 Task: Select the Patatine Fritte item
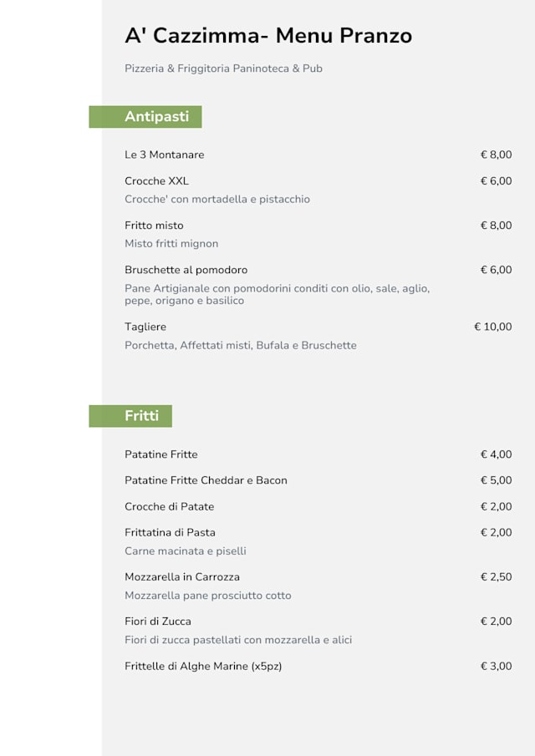pos(161,454)
